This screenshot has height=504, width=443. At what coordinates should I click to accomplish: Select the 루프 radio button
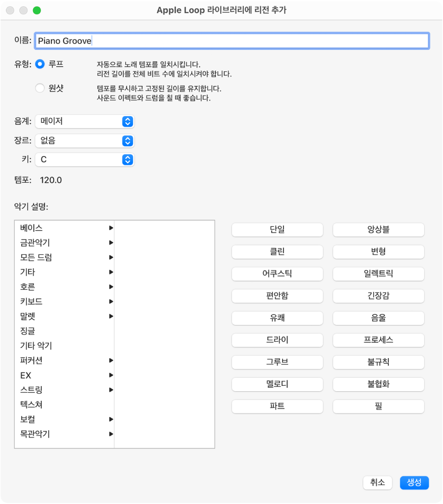[40, 64]
